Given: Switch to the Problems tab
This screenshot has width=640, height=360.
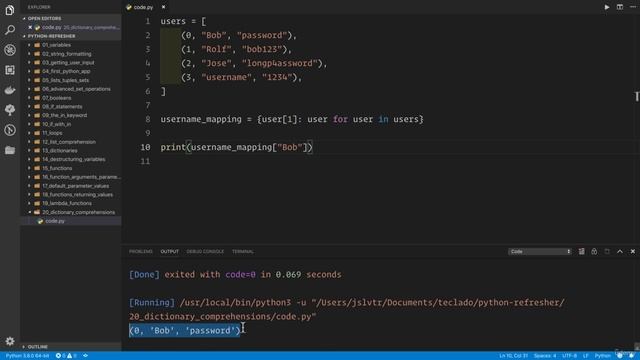Looking at the screenshot, I should pyautogui.click(x=141, y=251).
